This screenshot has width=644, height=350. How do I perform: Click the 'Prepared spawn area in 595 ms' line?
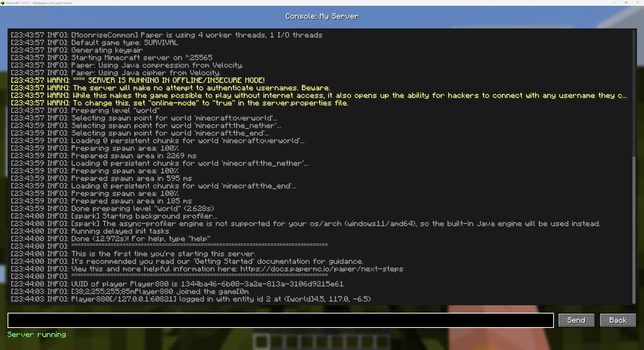(101, 178)
